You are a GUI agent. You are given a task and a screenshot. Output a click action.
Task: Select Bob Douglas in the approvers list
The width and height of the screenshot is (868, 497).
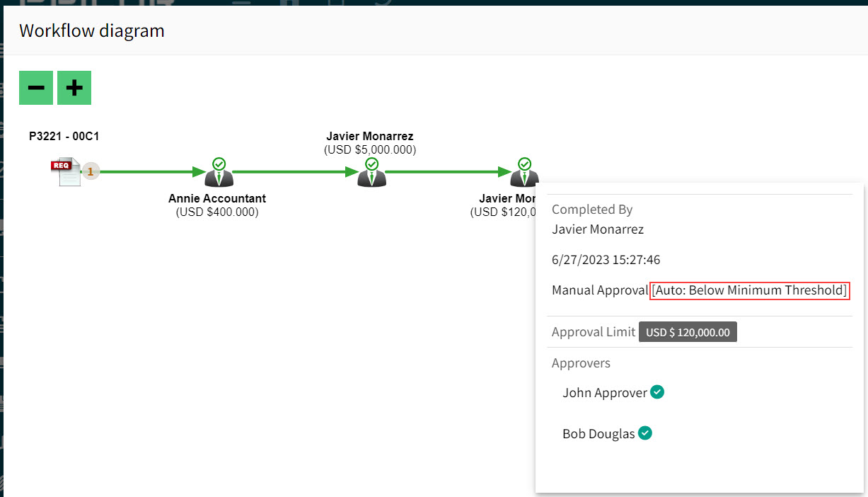pyautogui.click(x=598, y=434)
